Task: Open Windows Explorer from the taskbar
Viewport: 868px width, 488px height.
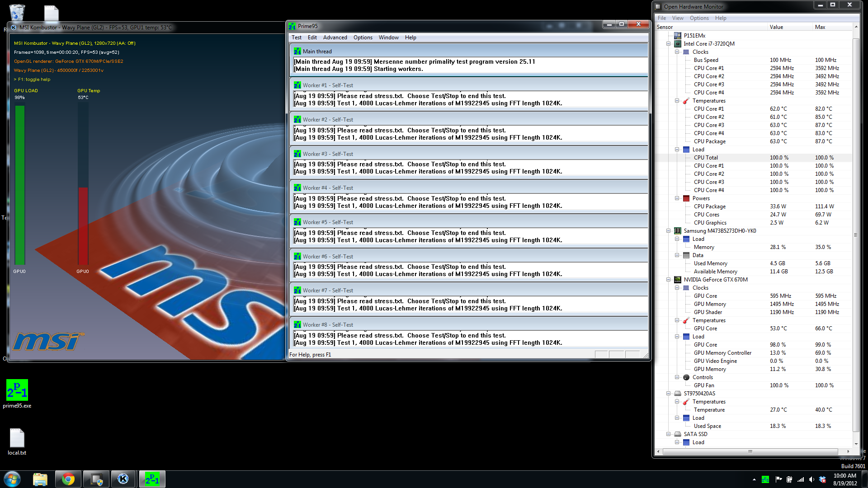Action: click(x=40, y=479)
